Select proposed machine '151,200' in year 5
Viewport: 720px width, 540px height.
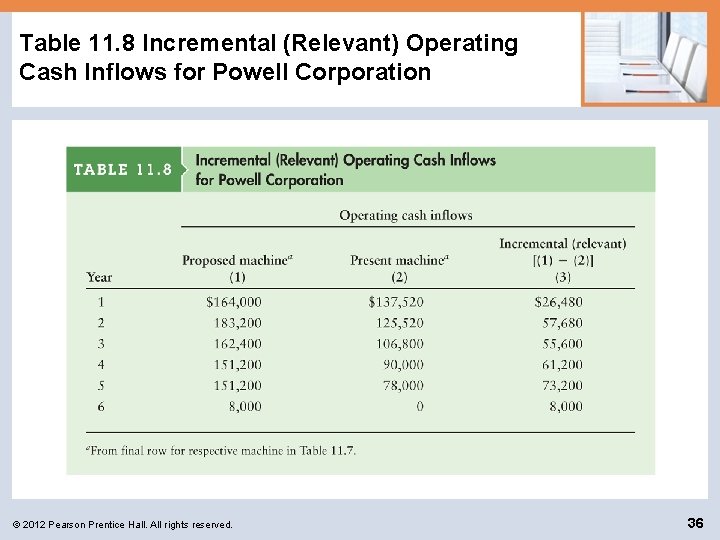coord(238,385)
